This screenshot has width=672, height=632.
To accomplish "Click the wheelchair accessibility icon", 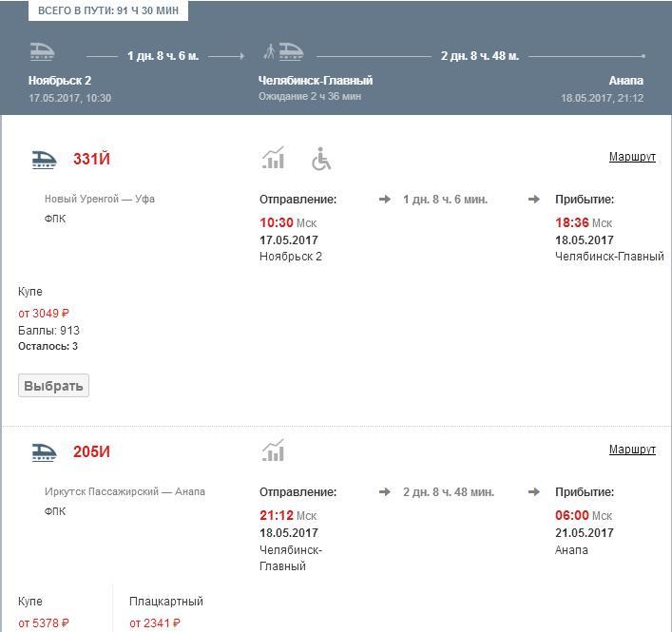I will (x=321, y=159).
